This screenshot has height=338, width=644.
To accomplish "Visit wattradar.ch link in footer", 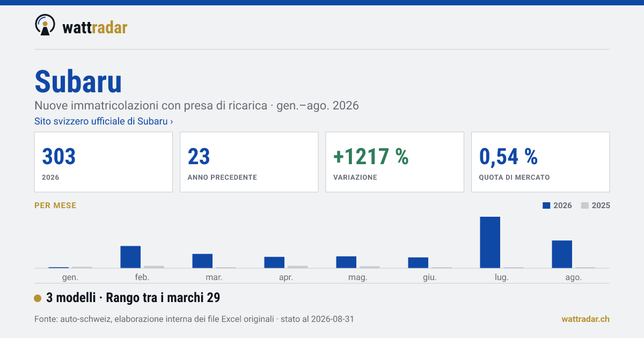I will 586,319.
